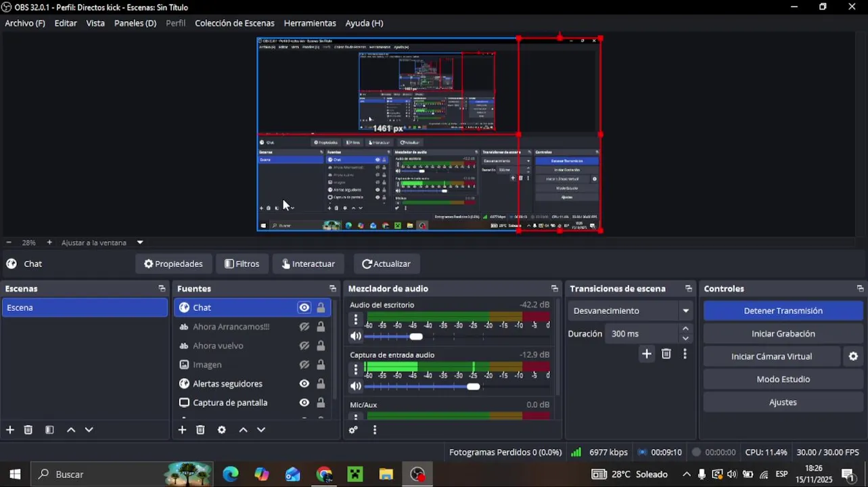Mute Audio del escritorio speaker icon
The width and height of the screenshot is (868, 487).
pyautogui.click(x=356, y=336)
